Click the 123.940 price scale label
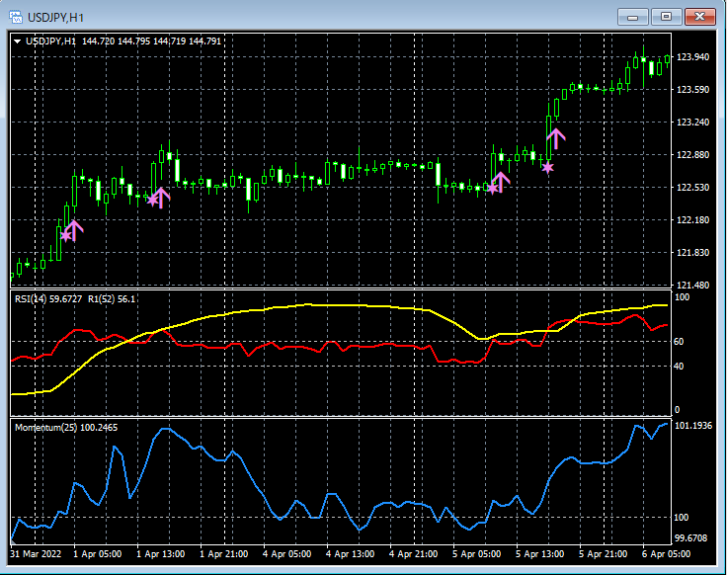This screenshot has width=728, height=575. coord(691,57)
